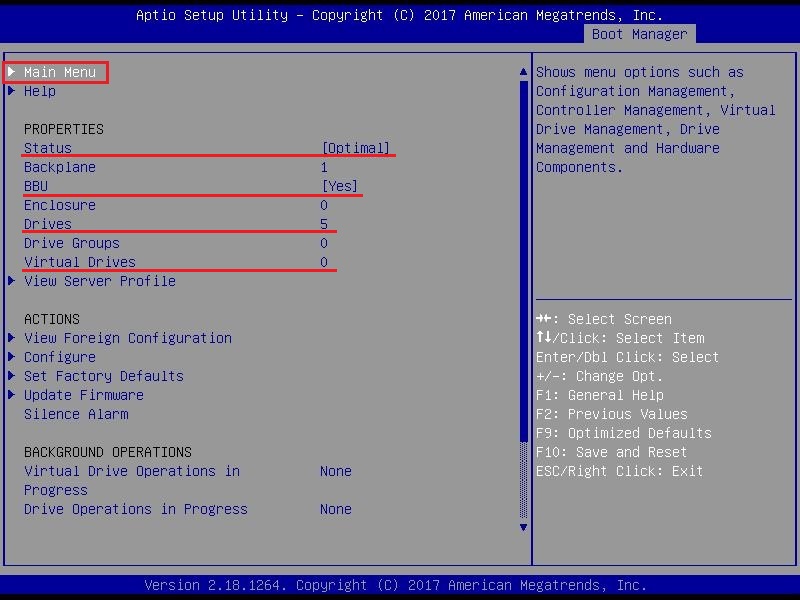This screenshot has height=600, width=800.
Task: Open the Configure submenu
Action: (60, 357)
